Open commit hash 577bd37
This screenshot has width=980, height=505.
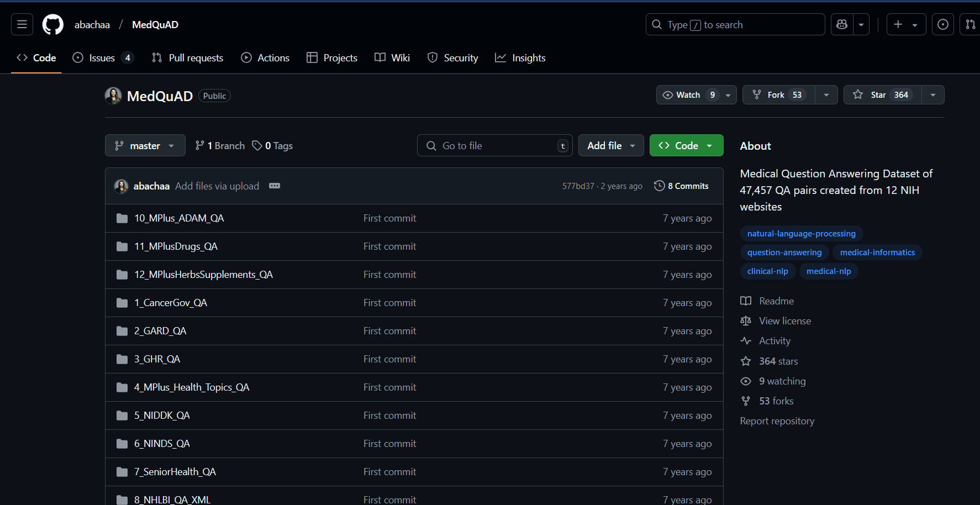(578, 186)
